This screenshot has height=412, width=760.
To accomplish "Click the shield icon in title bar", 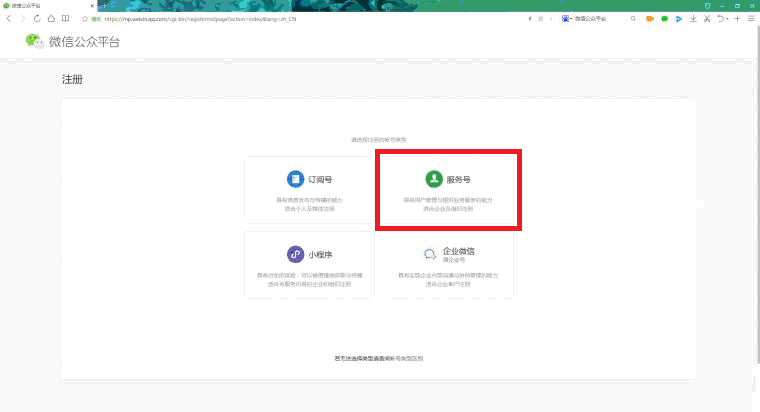I will (x=708, y=6).
